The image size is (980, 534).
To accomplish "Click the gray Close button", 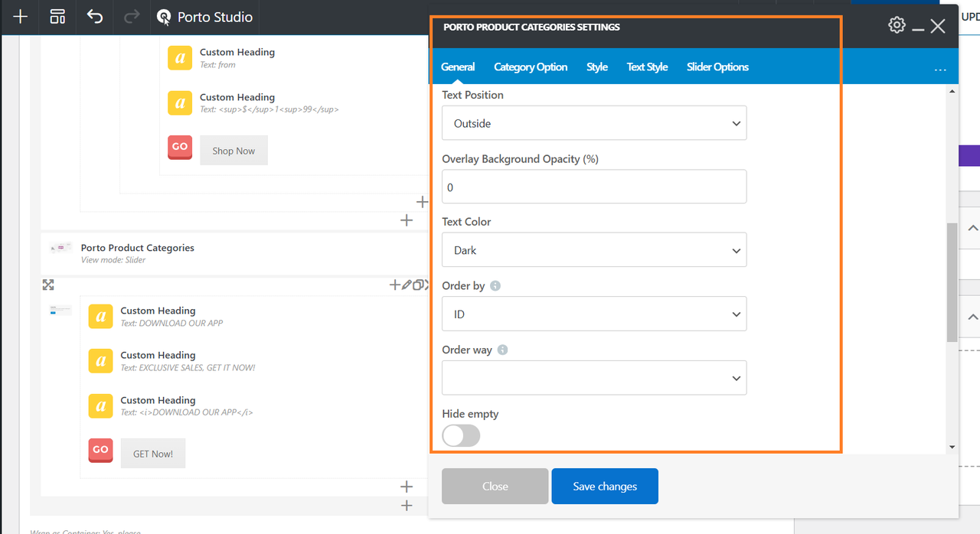I will point(495,486).
